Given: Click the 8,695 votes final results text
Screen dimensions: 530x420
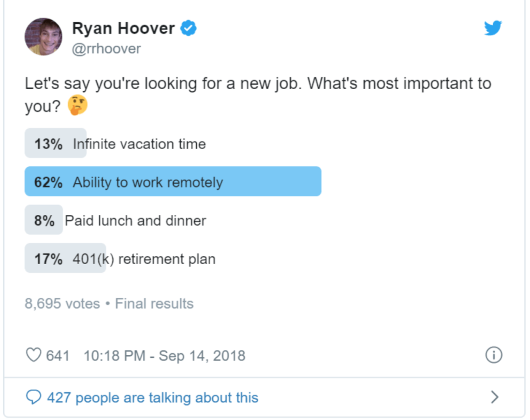Looking at the screenshot, I should [x=109, y=303].
